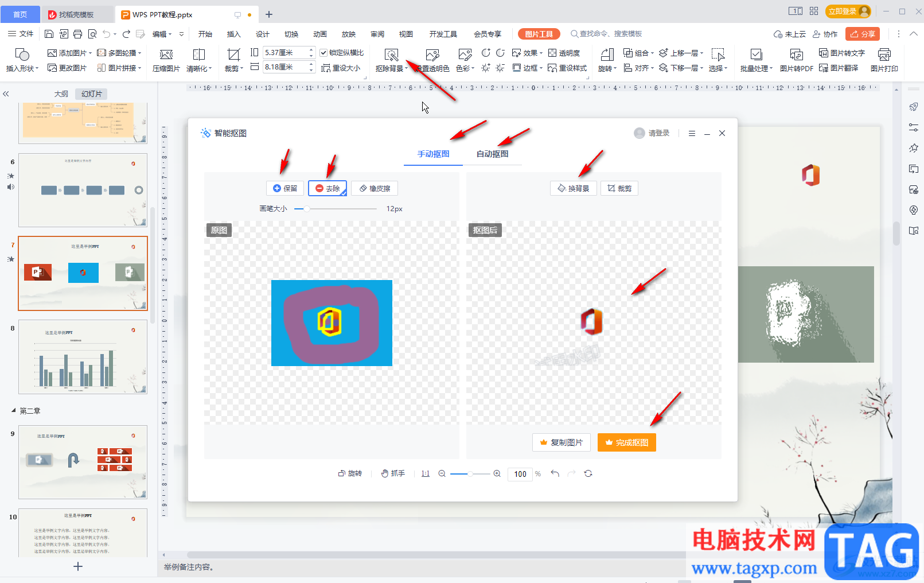Open the 图片转PDF tool
The image size is (924, 583).
pyautogui.click(x=797, y=60)
